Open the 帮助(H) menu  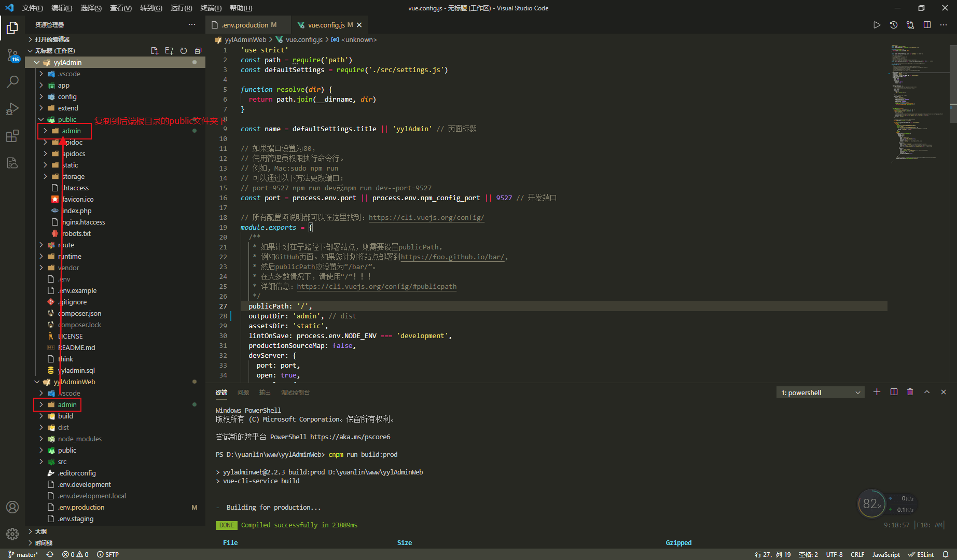coord(241,8)
